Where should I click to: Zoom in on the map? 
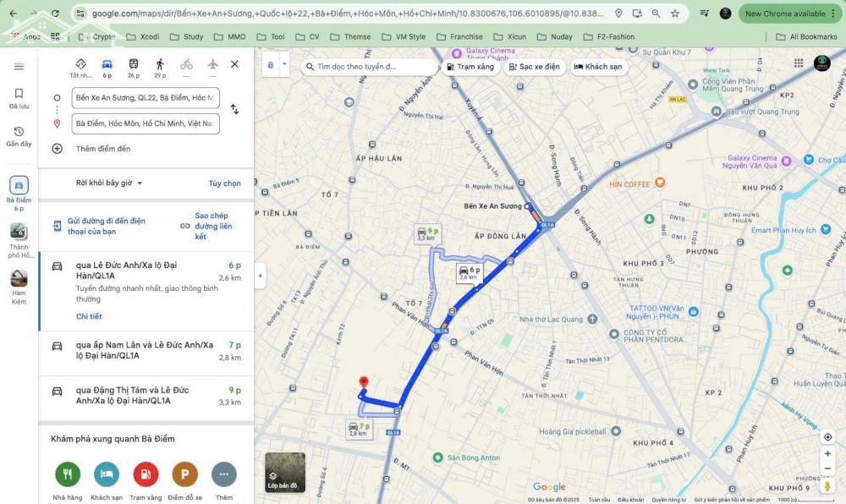tap(827, 453)
